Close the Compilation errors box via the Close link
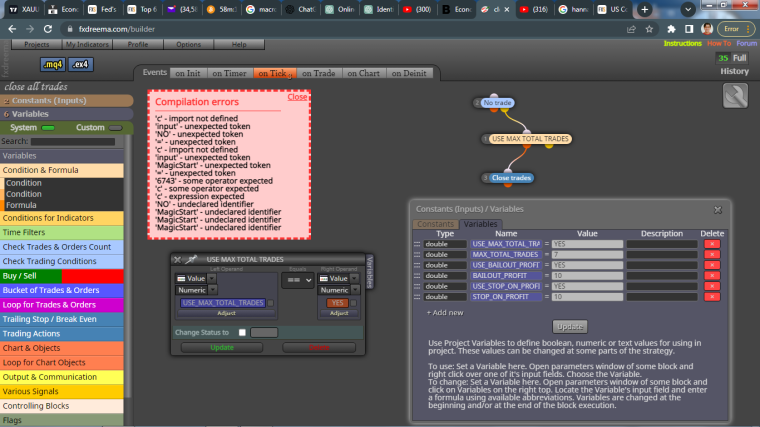Image resolution: width=760 pixels, height=427 pixels. coord(297,97)
